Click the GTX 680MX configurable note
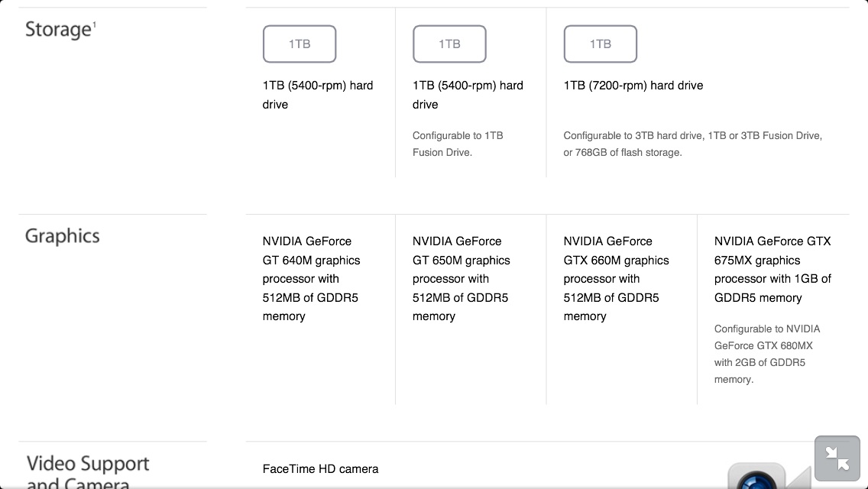This screenshot has width=868, height=489. click(x=766, y=354)
